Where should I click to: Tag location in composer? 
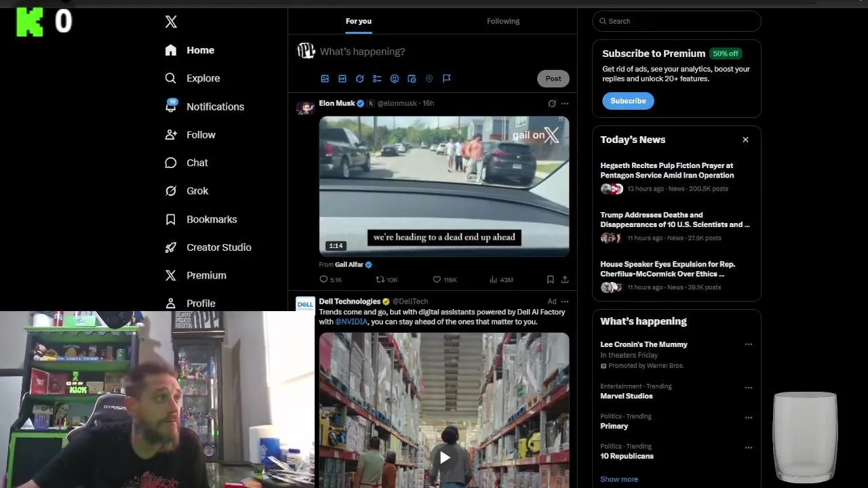[429, 79]
